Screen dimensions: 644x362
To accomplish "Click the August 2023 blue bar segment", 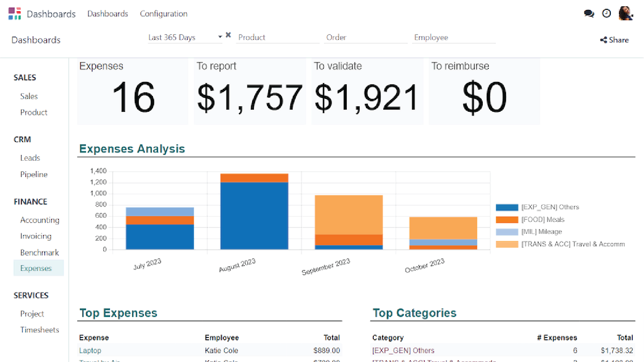I will [x=254, y=216].
